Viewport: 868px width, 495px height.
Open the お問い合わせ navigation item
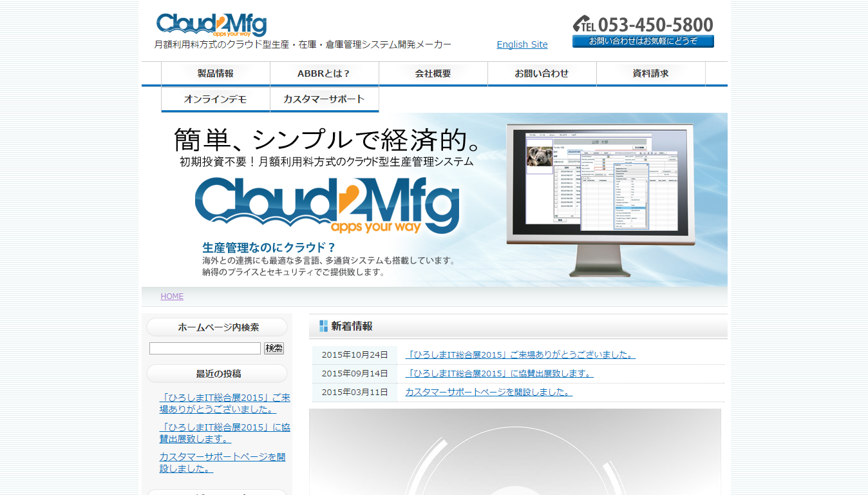click(542, 73)
